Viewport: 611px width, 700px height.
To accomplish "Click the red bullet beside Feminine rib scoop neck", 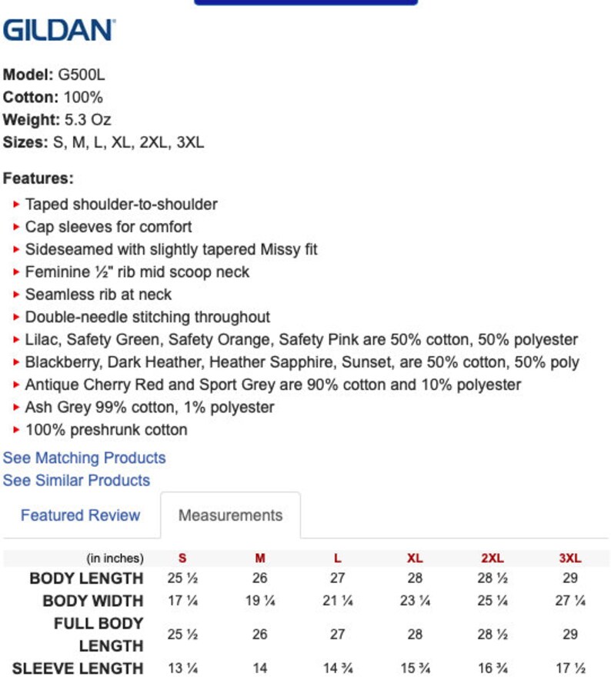I will (16, 272).
